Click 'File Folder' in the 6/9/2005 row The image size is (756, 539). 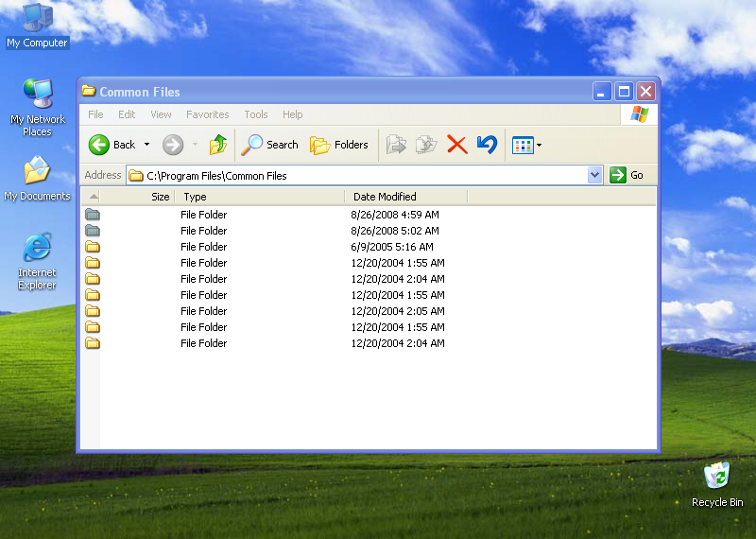pos(203,247)
